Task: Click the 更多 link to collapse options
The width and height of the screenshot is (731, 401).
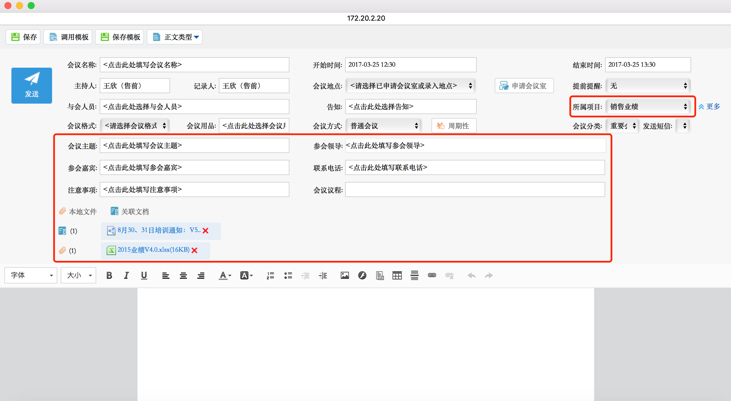Action: click(709, 107)
